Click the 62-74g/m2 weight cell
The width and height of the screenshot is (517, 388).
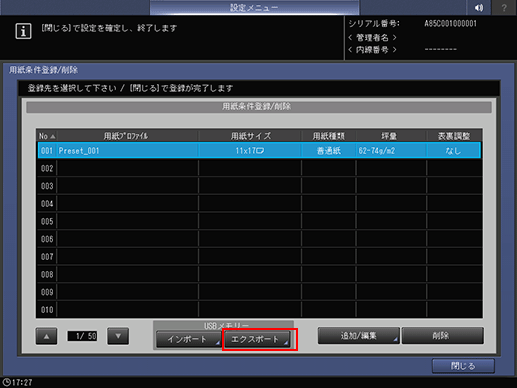coord(391,151)
